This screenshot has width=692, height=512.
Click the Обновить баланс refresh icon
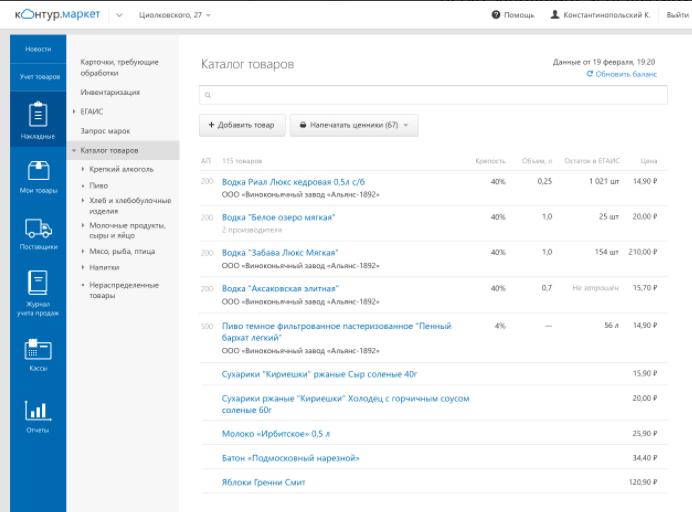[x=590, y=75]
